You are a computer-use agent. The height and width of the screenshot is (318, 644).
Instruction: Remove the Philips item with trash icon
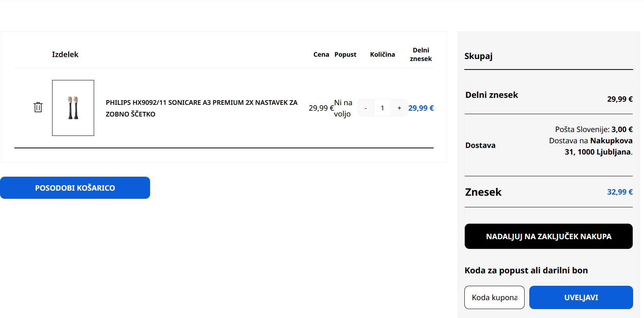[38, 107]
